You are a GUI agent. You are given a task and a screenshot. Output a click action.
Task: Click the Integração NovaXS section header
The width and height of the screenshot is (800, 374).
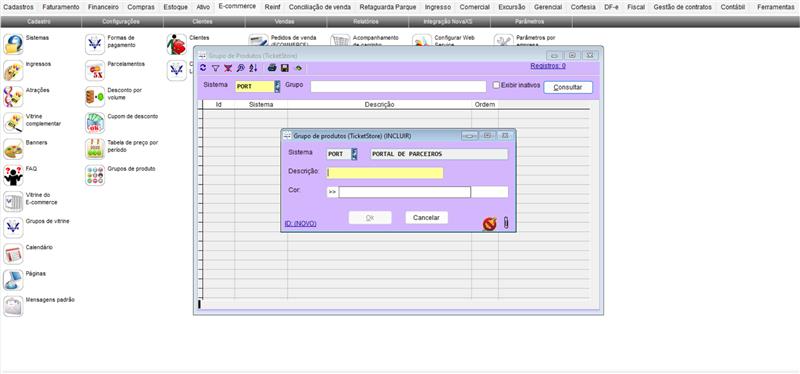tap(449, 21)
